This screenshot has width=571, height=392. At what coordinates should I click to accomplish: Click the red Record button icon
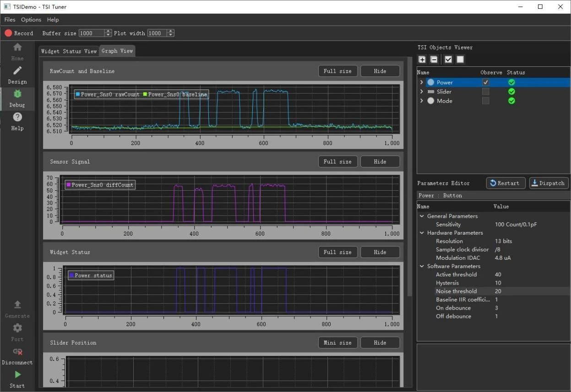8,33
